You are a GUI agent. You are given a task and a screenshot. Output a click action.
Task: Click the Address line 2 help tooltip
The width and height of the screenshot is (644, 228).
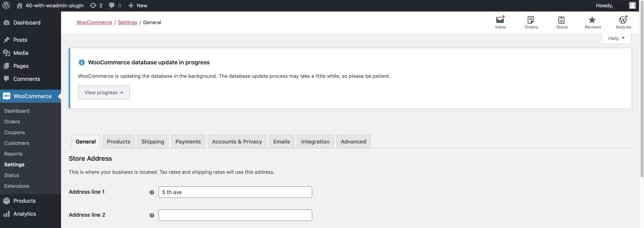tap(151, 215)
